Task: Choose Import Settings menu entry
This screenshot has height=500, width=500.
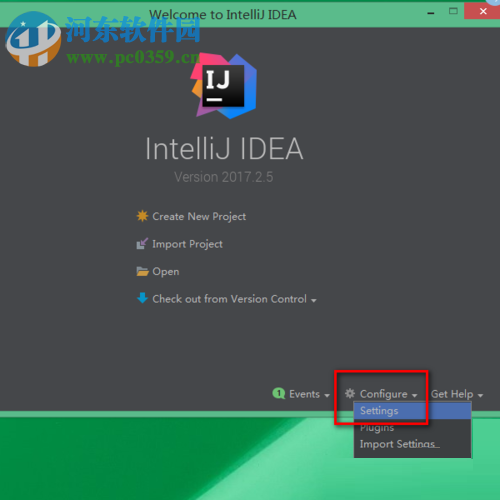Action: click(412, 444)
